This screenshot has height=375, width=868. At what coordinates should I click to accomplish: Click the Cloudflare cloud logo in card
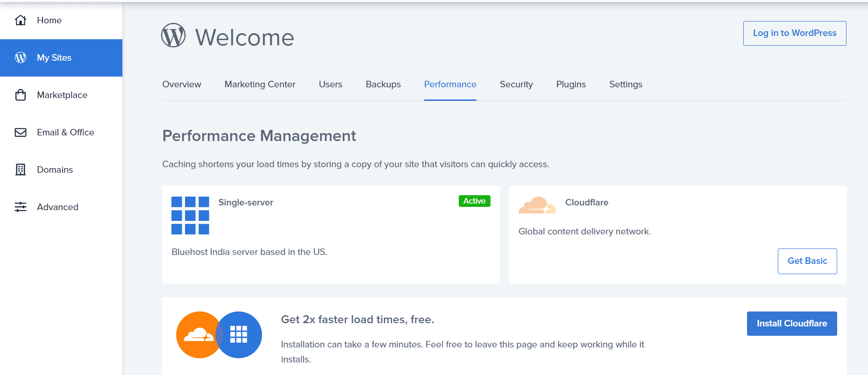click(537, 205)
